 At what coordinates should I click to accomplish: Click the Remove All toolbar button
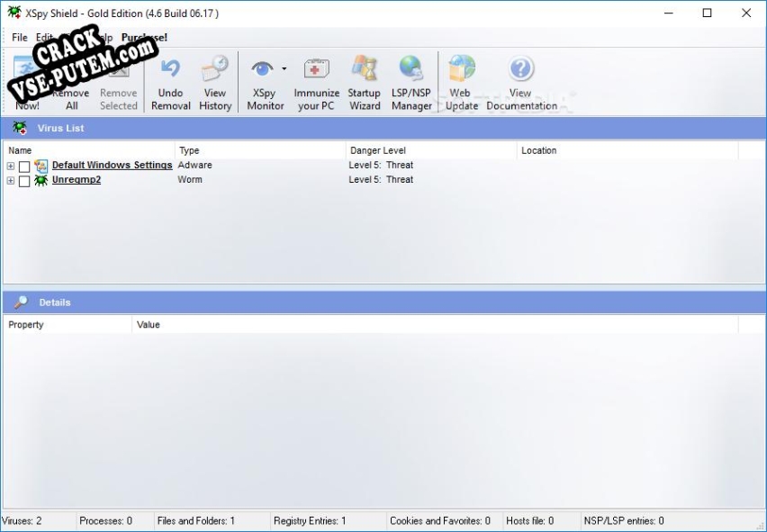coord(71,83)
